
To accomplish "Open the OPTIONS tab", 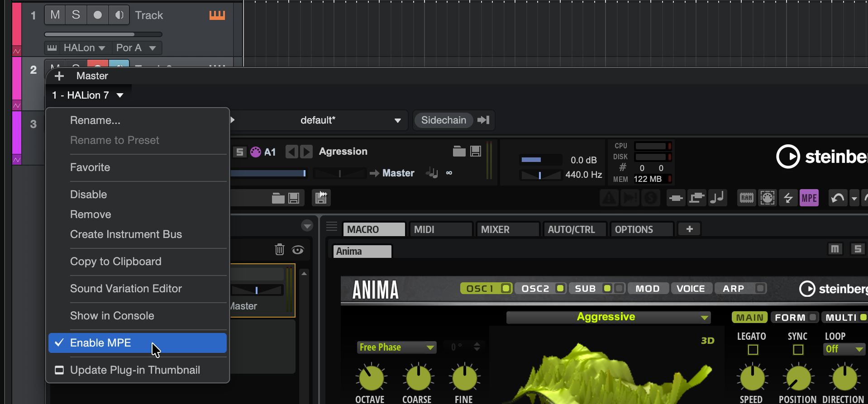I will point(642,229).
